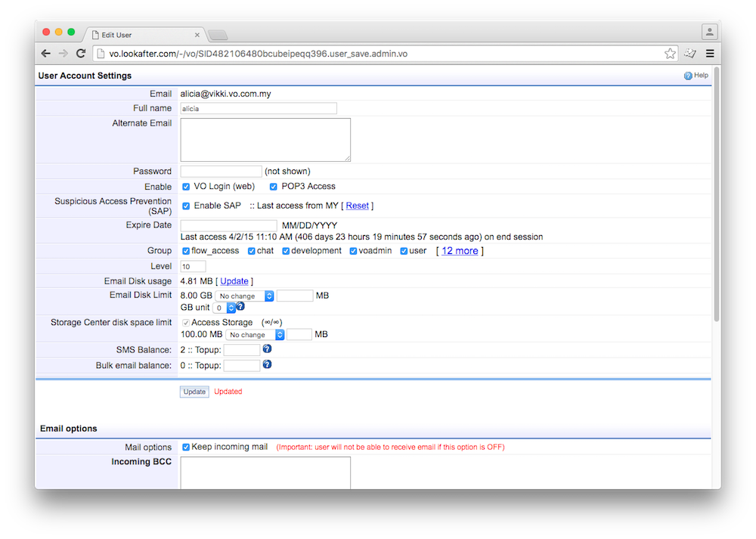Expand the 12 more groups link
The image size is (756, 539).
pyautogui.click(x=460, y=251)
